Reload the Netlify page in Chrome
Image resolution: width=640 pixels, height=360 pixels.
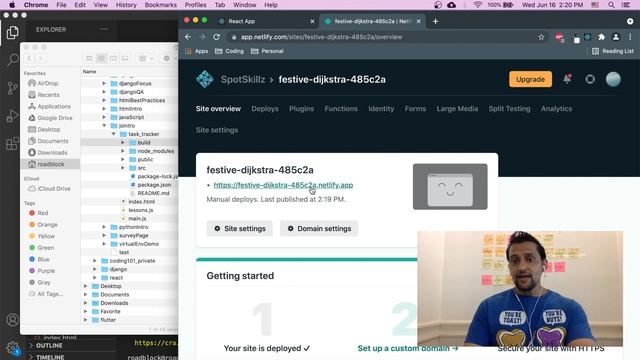[x=216, y=37]
